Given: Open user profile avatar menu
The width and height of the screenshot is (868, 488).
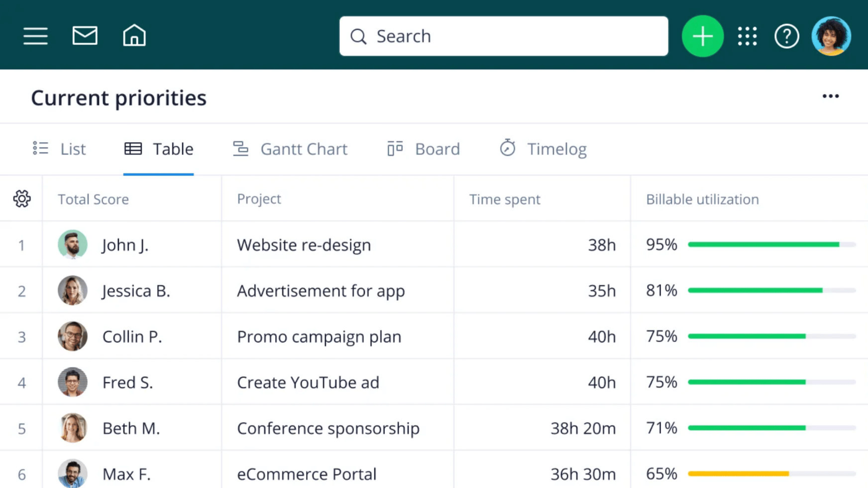Looking at the screenshot, I should coord(831,36).
